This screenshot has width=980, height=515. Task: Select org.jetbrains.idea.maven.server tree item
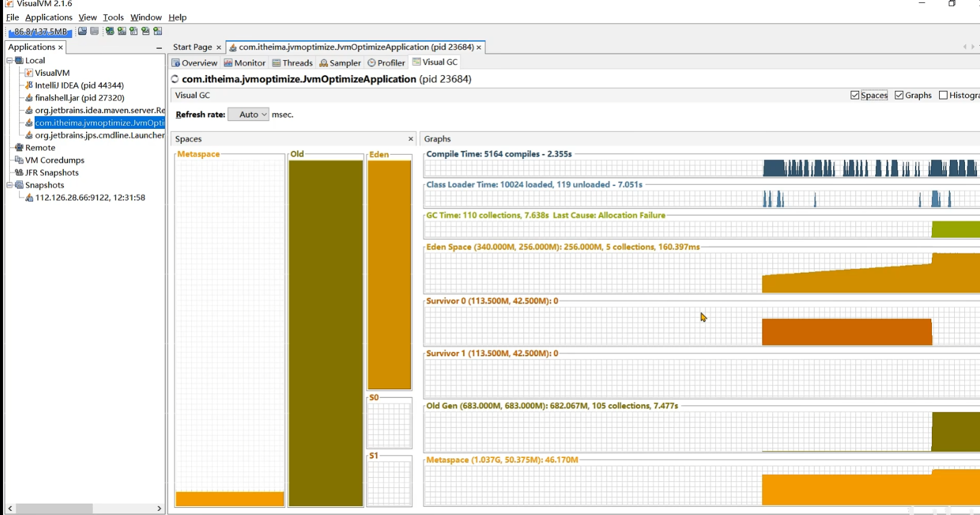coord(99,110)
